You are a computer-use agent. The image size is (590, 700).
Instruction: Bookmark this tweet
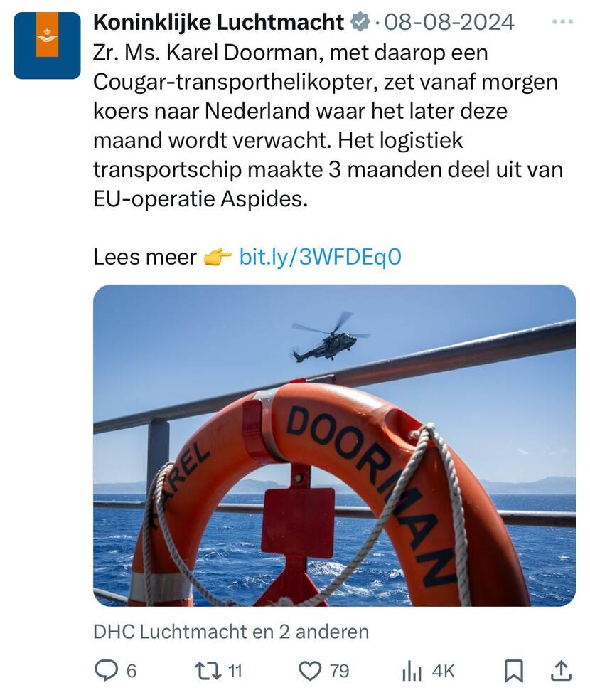tap(513, 672)
